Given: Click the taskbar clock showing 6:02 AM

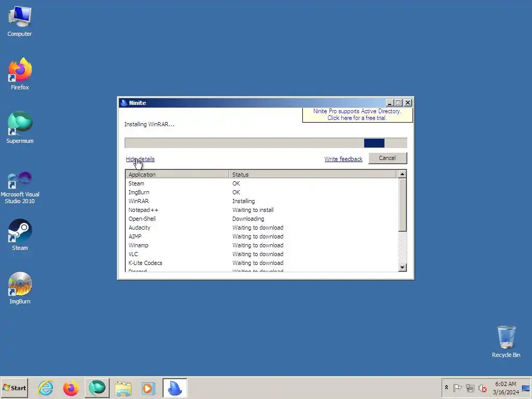Looking at the screenshot, I should tap(506, 388).
